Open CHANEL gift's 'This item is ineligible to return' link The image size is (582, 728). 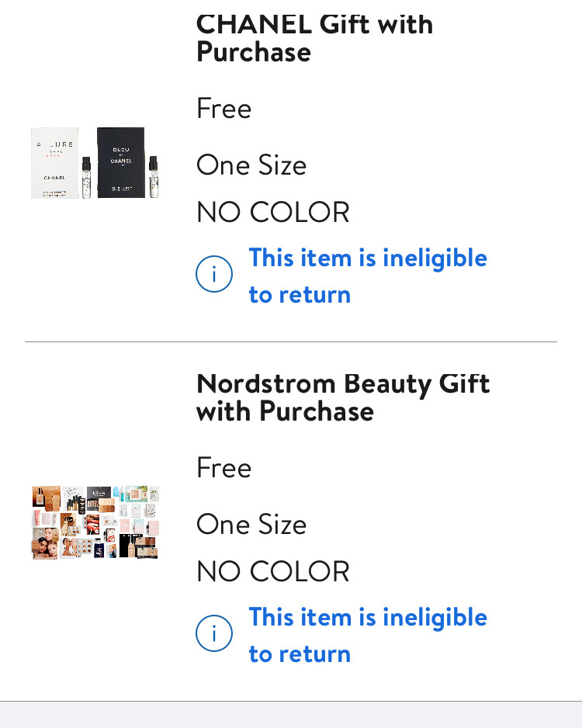[368, 276]
